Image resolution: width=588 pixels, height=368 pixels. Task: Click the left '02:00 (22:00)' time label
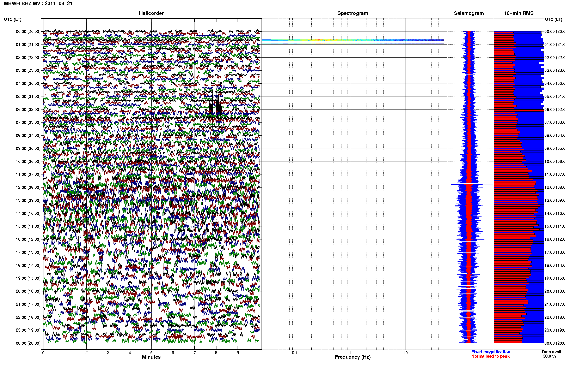[x=28, y=58]
